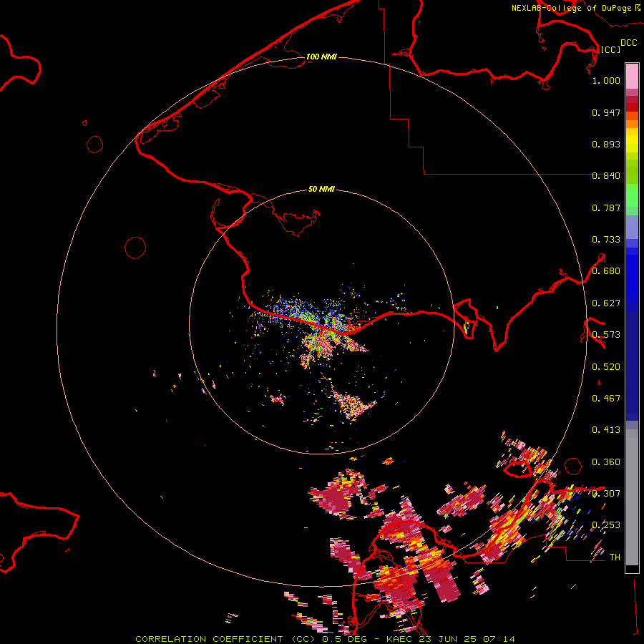Click the 1.000 legend value
The image size is (644, 644).
(606, 80)
